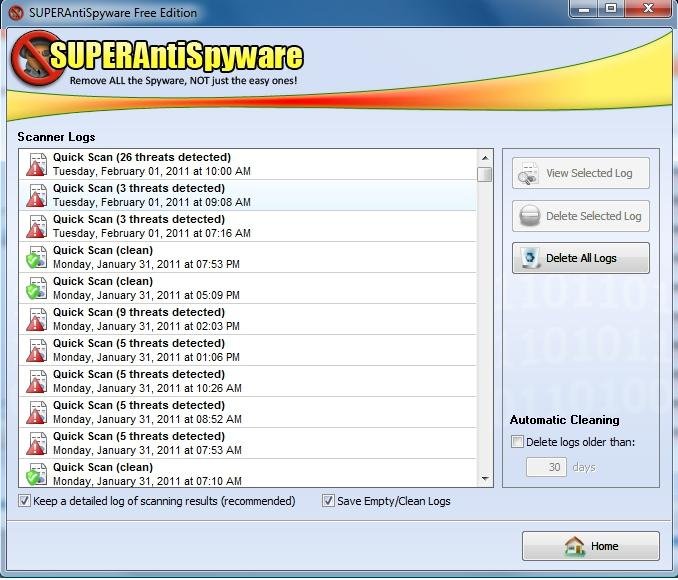
Task: Click the app icon in the title bar
Action: tap(16, 13)
